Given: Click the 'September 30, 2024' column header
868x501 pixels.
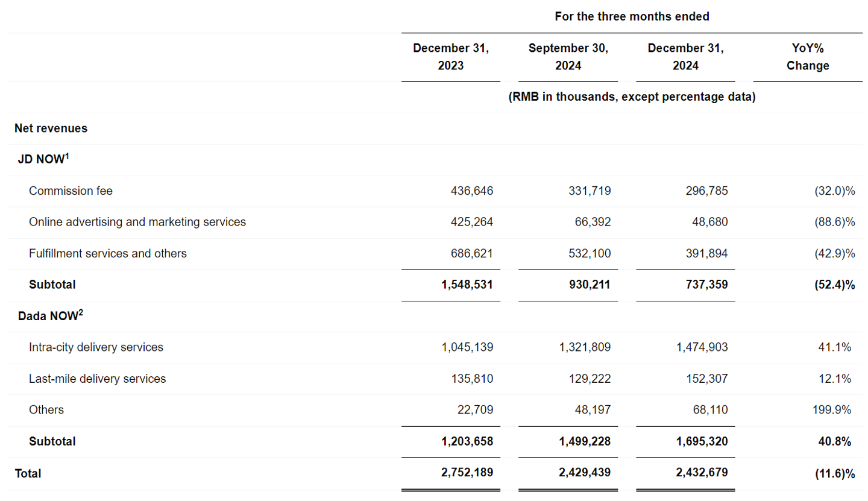Looking at the screenshot, I should pos(568,57).
